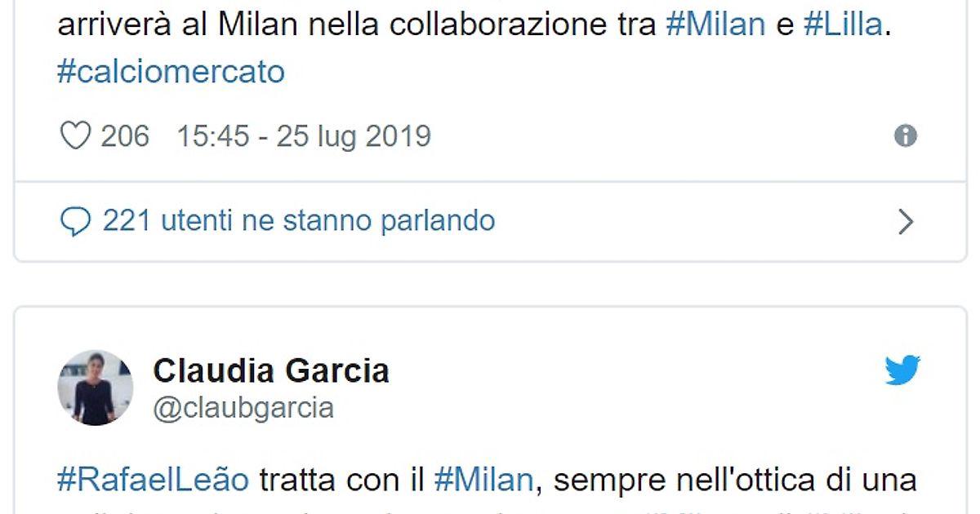The image size is (980, 514).
Task: Click the word "tra" before #Milan
Action: tap(642, 24)
